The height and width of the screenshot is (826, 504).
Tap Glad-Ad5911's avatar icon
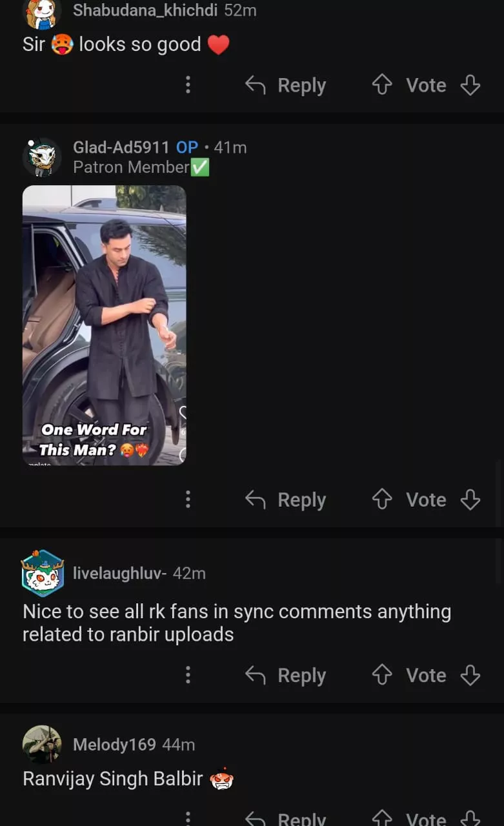(x=42, y=157)
